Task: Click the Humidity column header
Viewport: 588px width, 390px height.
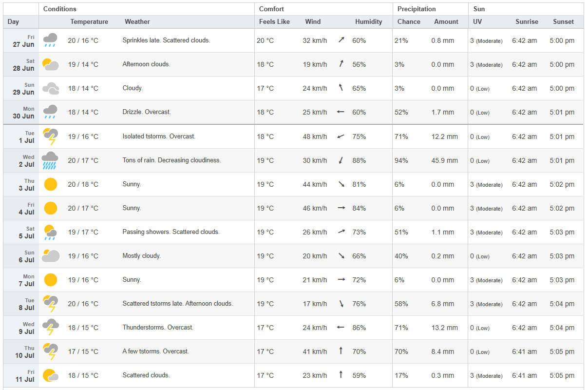Action: coord(368,22)
